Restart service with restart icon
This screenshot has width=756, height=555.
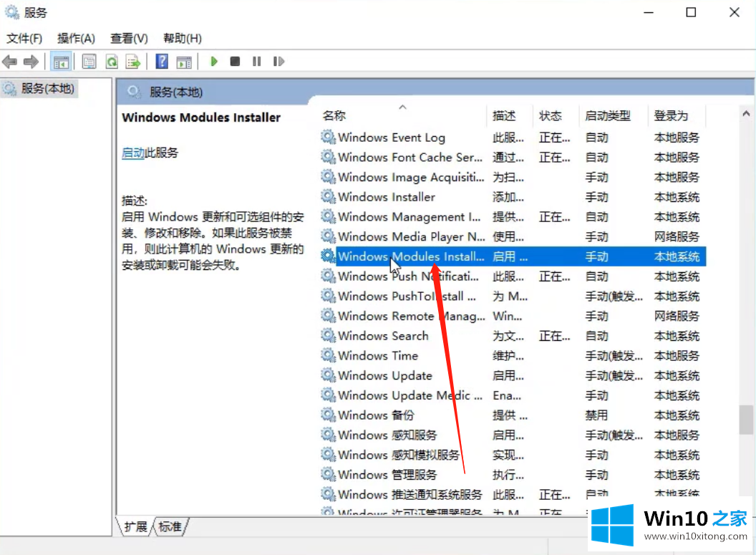[278, 62]
